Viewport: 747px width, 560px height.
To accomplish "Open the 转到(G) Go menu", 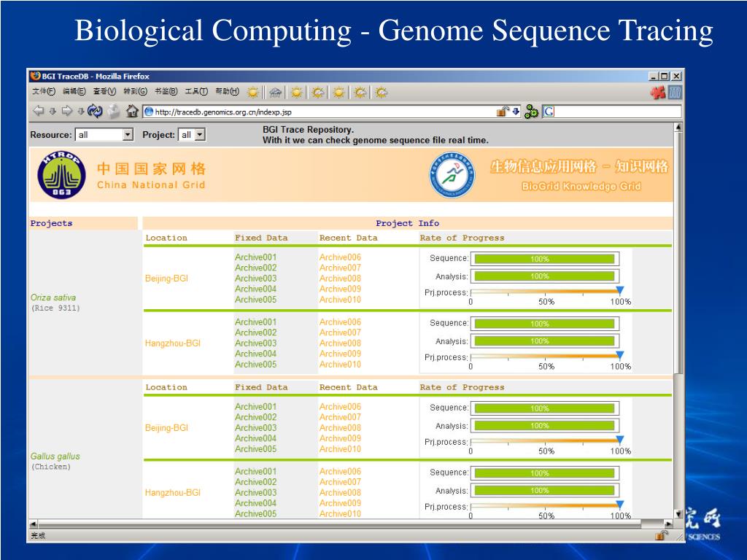I will click(x=135, y=91).
